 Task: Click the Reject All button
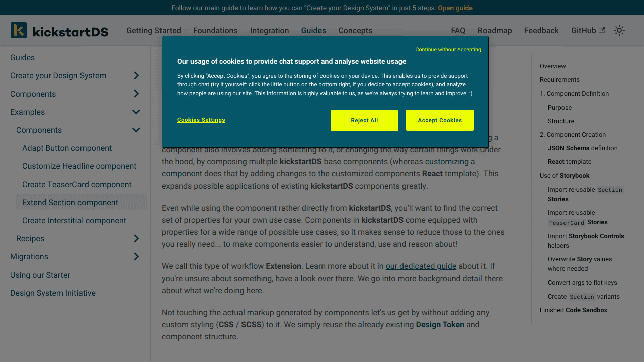tap(364, 120)
